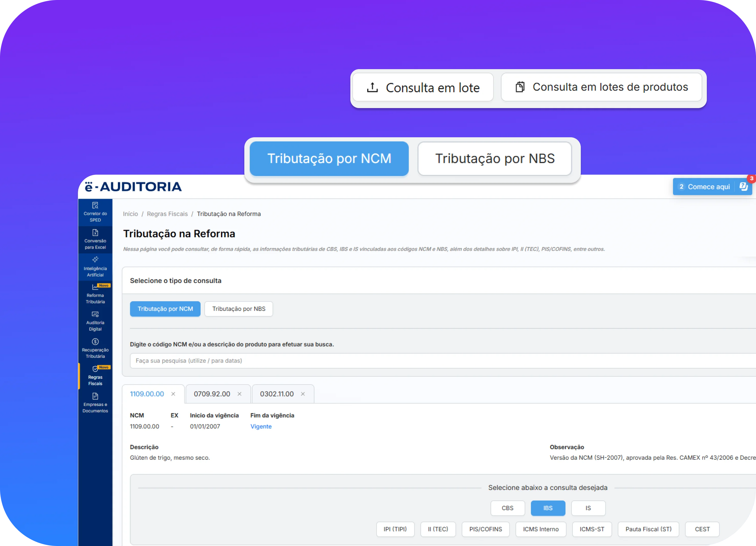Switch to the 0709.92.00 tab
The width and height of the screenshot is (756, 546).
212,394
